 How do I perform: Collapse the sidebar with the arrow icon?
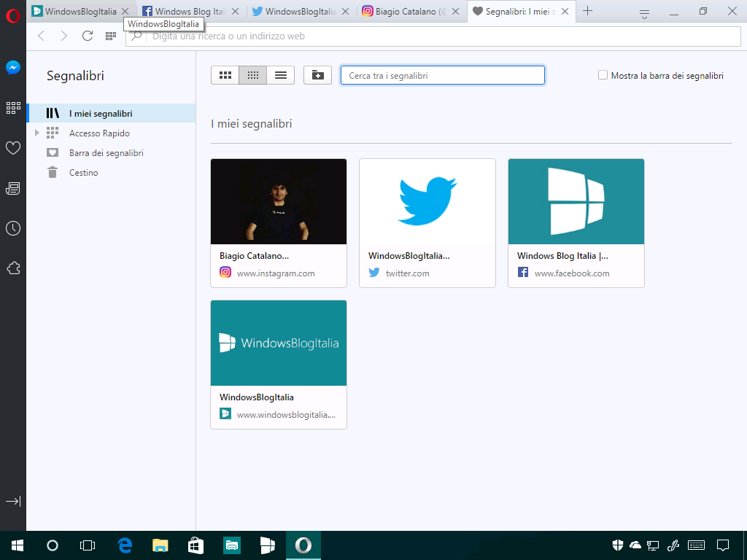click(x=13, y=501)
